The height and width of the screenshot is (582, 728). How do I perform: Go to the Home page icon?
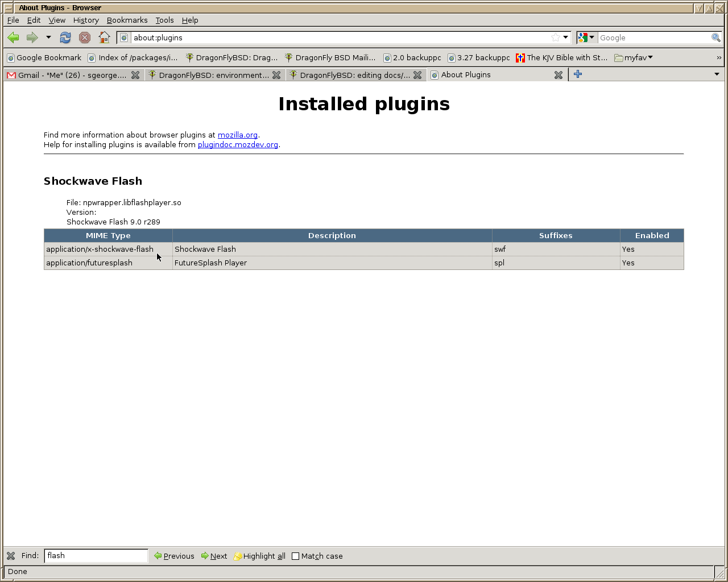104,38
